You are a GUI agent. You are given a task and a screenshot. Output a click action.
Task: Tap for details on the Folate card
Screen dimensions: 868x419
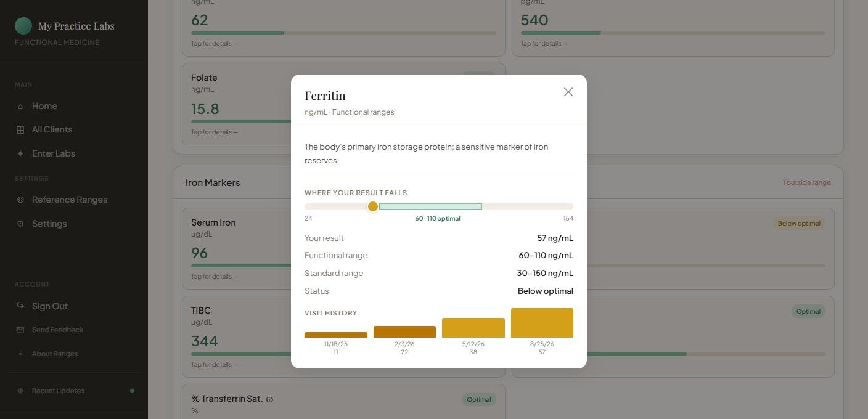pyautogui.click(x=215, y=132)
